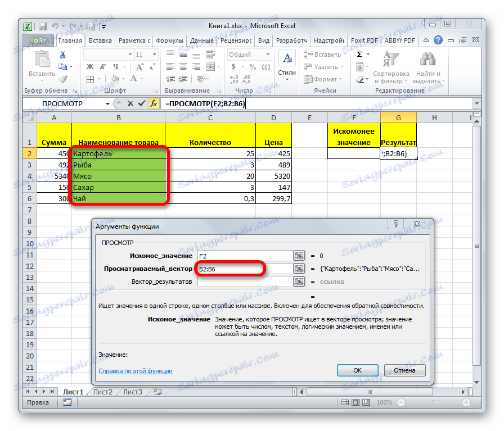Confirm formula with checkmark icon

[141, 103]
